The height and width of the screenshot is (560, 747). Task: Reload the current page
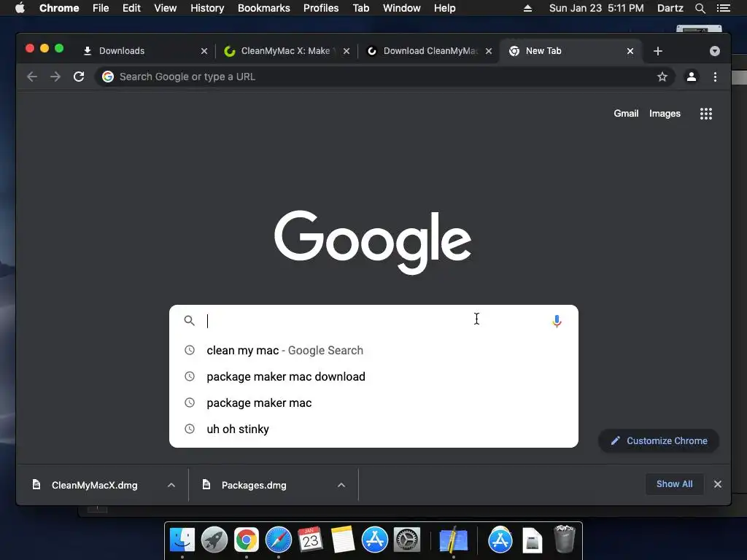click(79, 77)
